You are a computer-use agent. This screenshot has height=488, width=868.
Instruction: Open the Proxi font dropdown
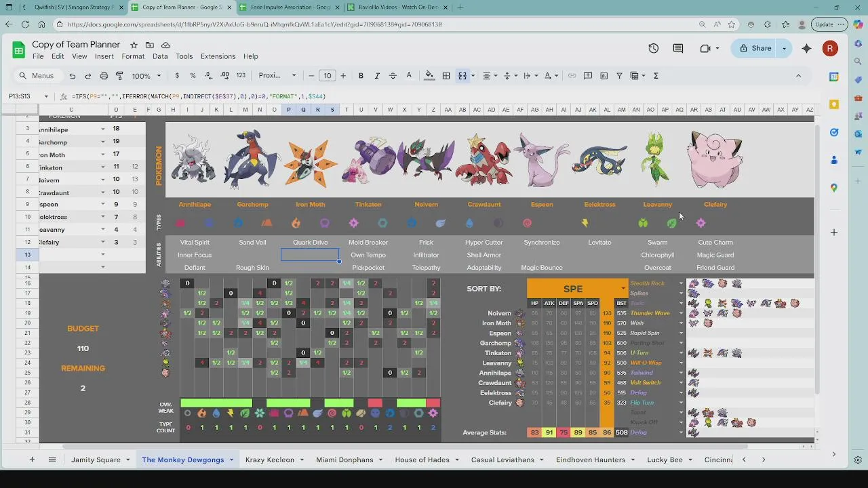(277, 76)
